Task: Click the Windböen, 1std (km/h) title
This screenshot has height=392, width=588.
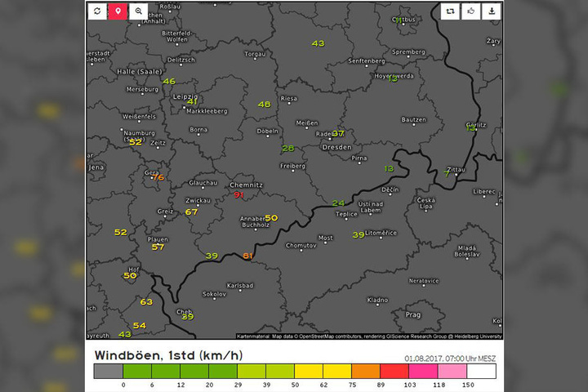Action: [169, 355]
